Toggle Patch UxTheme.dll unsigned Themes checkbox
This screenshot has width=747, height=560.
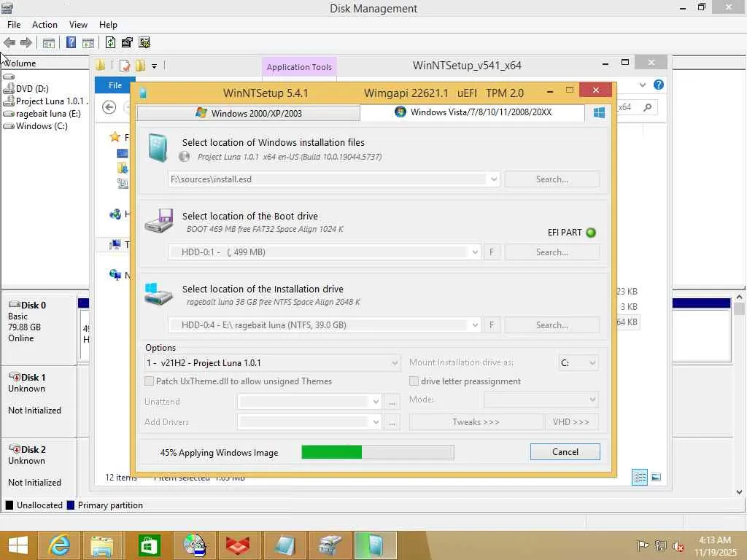pyautogui.click(x=149, y=381)
